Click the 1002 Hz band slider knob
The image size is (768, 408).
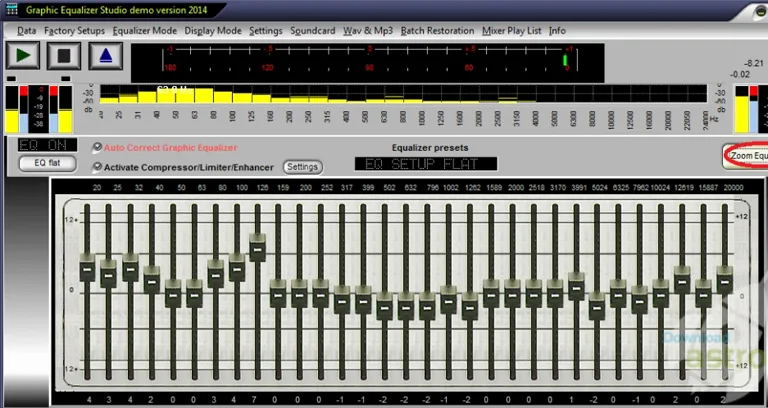pos(449,300)
